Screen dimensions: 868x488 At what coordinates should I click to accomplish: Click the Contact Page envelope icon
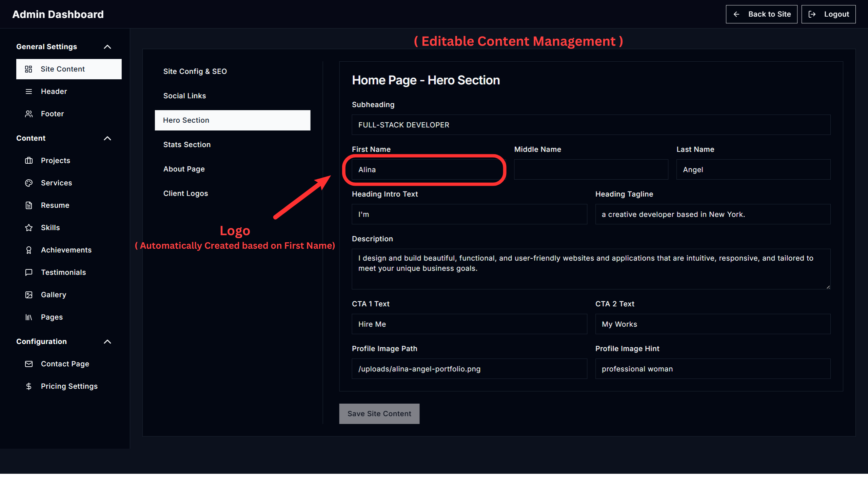click(29, 364)
